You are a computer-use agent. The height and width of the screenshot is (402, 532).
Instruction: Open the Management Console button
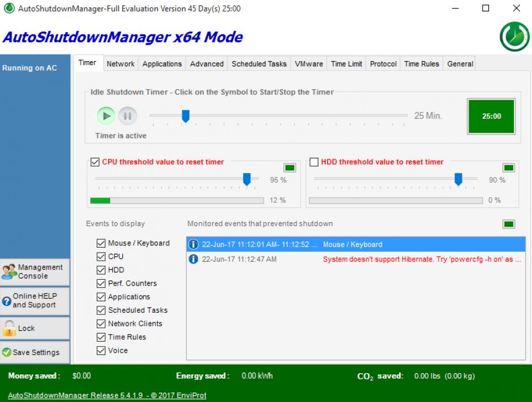pos(35,271)
